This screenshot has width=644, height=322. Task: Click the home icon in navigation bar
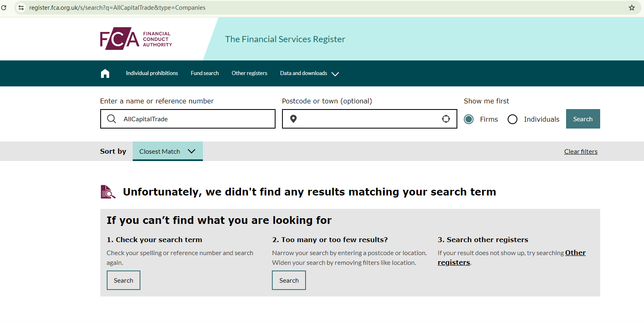point(105,73)
